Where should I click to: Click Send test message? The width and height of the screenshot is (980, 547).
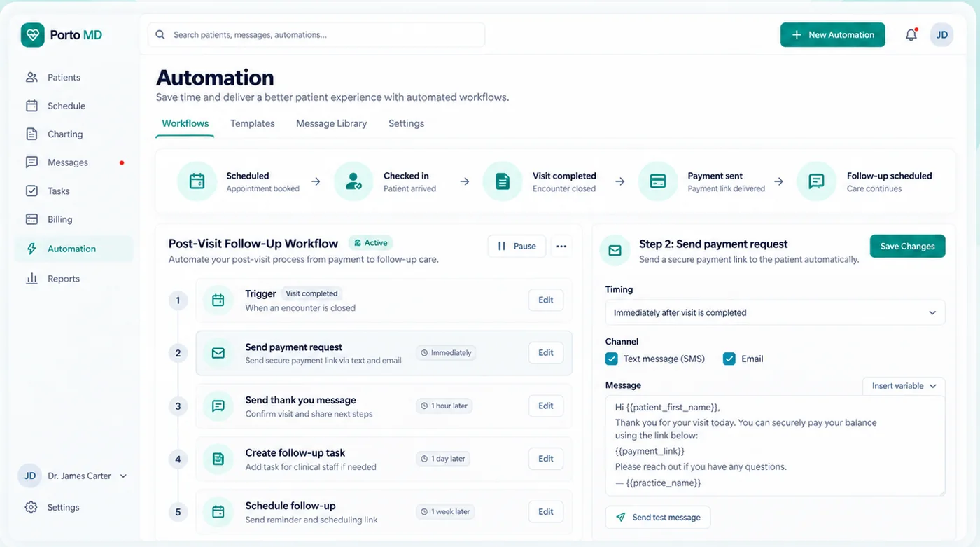(x=658, y=517)
